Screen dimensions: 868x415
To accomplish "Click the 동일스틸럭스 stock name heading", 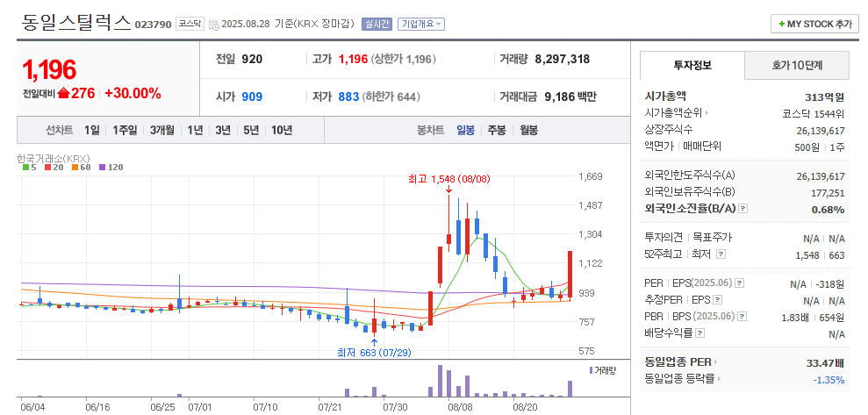I will click(77, 23).
